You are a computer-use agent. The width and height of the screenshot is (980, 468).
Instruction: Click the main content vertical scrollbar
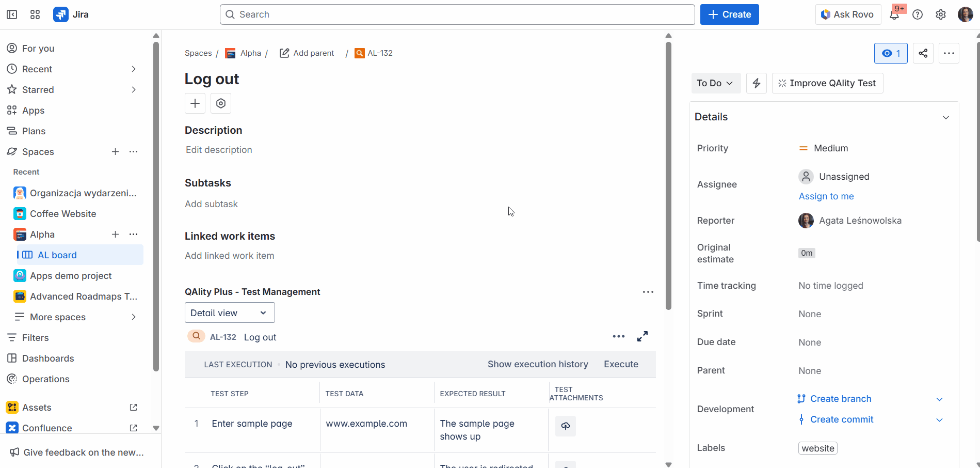pos(668,176)
